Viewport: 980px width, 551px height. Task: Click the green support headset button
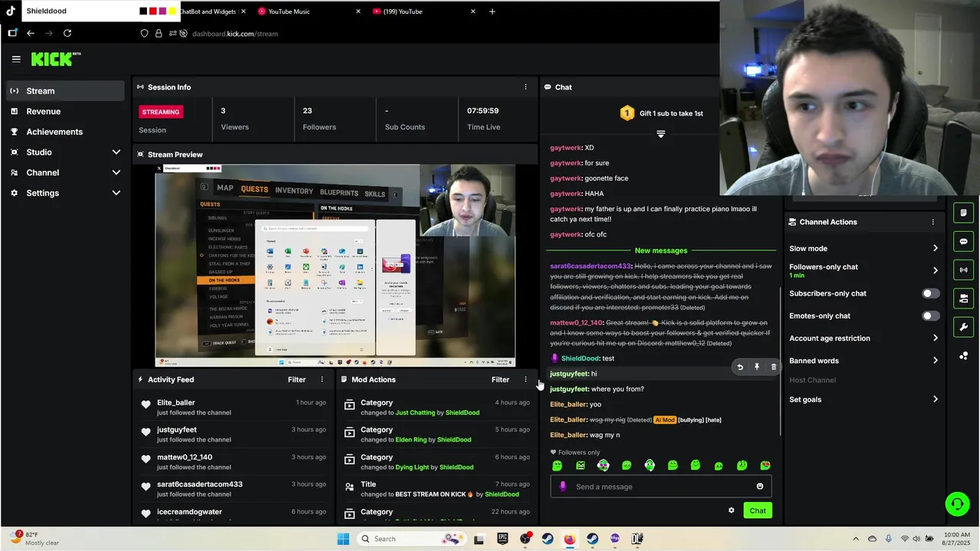coord(957,504)
